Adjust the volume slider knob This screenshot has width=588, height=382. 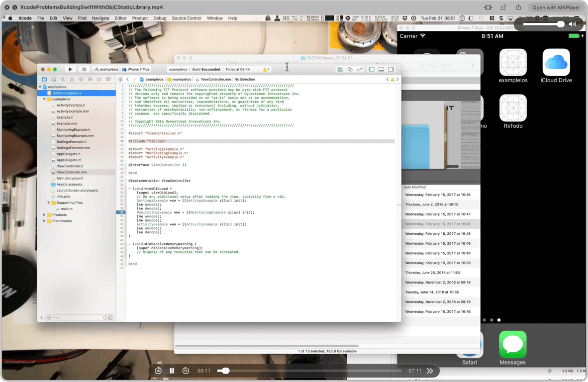click(x=561, y=24)
